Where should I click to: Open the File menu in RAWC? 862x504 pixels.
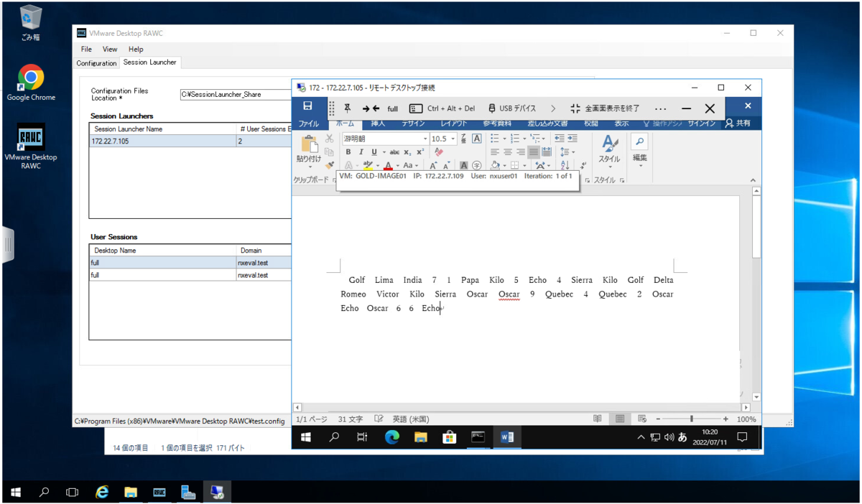click(86, 50)
